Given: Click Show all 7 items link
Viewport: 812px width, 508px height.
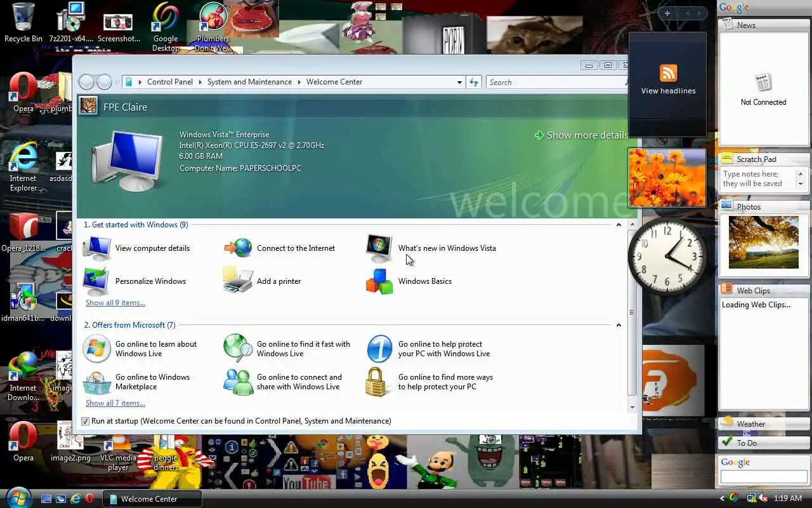Looking at the screenshot, I should pos(115,403).
